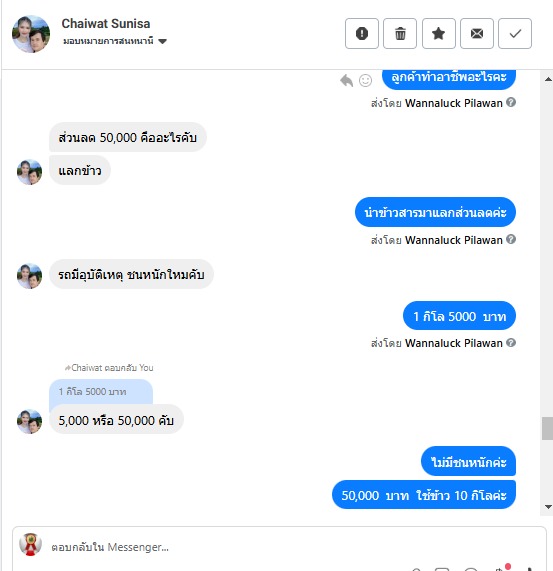Reply arrow icon next to top message
This screenshot has height=571, width=553.
click(x=346, y=80)
